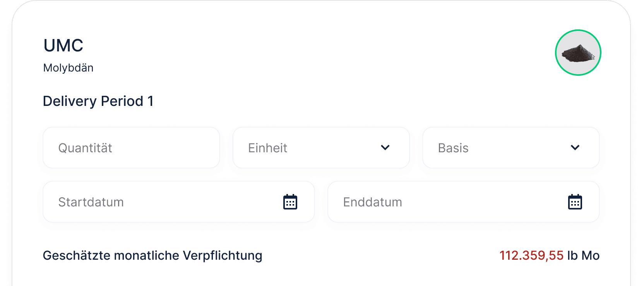Viewport: 644px width, 286px height.
Task: Click the UMC title
Action: point(63,46)
